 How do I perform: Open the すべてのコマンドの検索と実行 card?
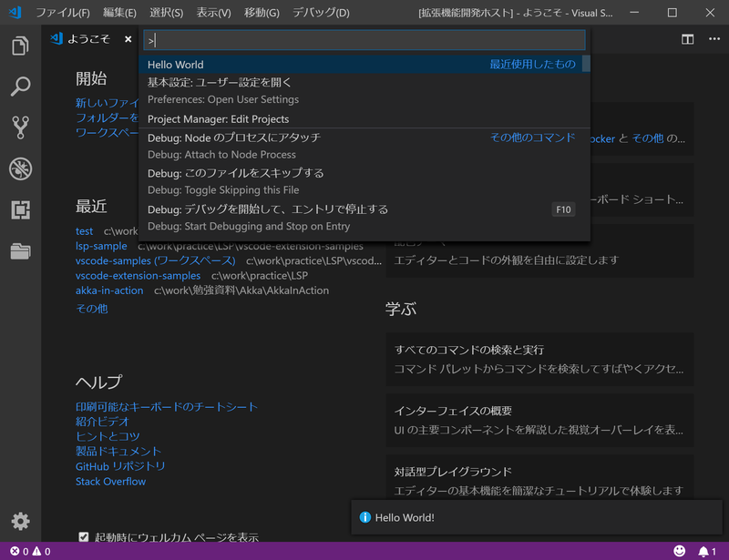[x=539, y=360]
